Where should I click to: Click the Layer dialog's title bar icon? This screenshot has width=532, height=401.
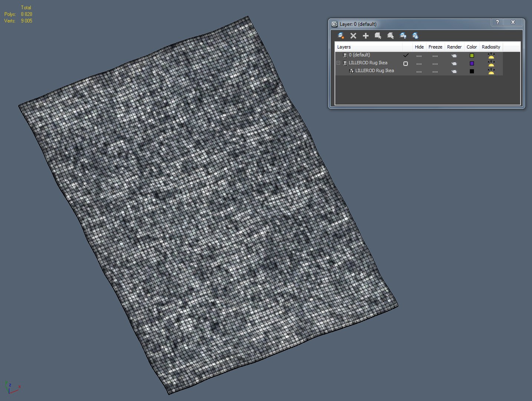[334, 24]
